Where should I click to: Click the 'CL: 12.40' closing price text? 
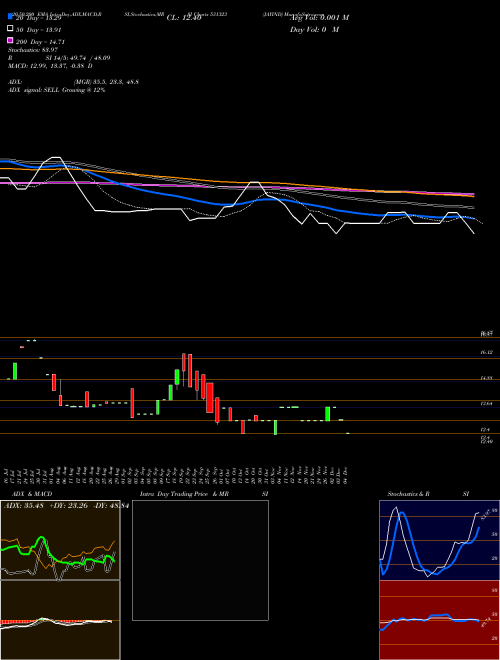(x=184, y=18)
